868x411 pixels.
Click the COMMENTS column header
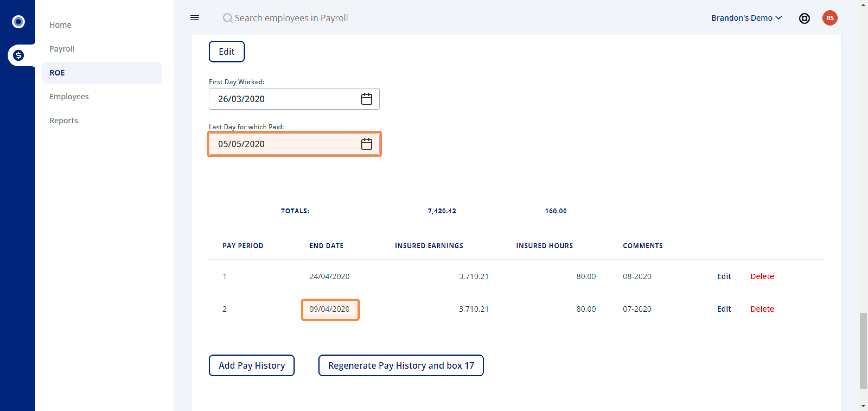[x=643, y=246]
